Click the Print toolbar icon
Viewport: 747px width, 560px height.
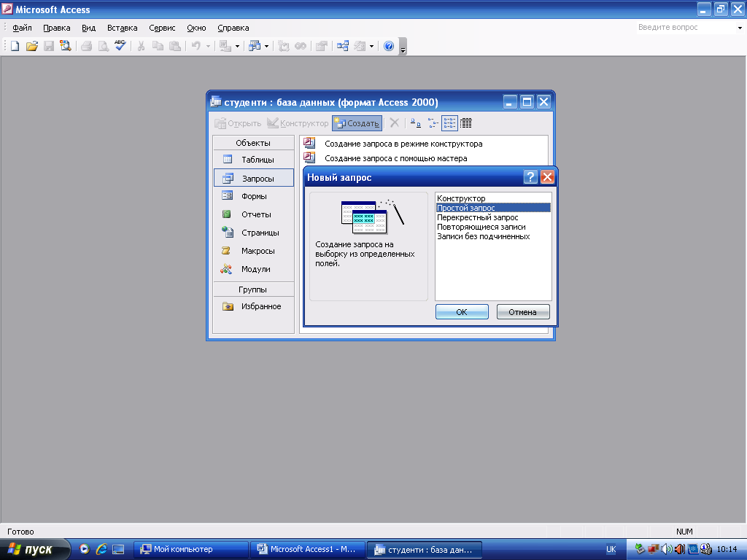pos(87,46)
